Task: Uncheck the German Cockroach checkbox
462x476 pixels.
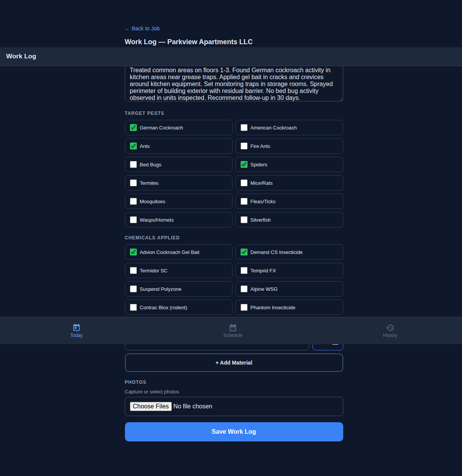Action: point(133,128)
